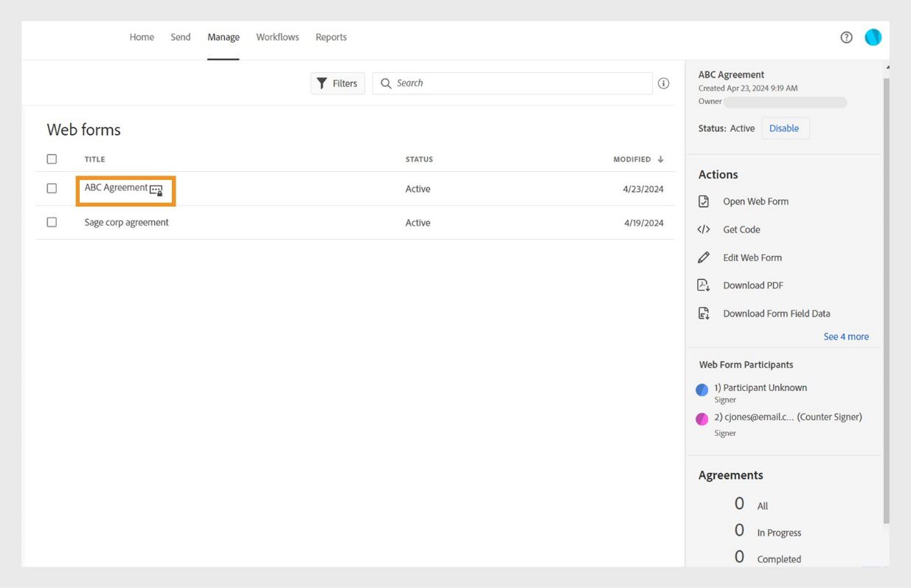Check the Sage corp agreement checkbox
911x588 pixels.
[52, 222]
